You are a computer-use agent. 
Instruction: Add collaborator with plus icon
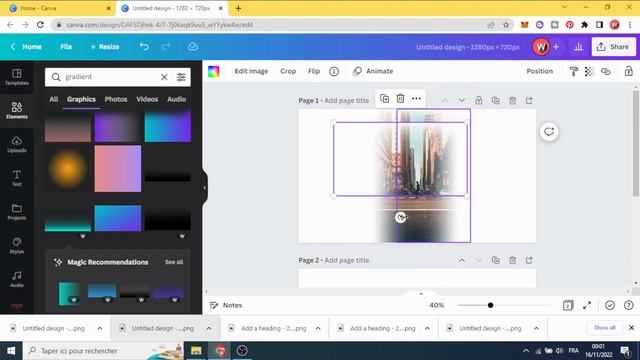556,47
